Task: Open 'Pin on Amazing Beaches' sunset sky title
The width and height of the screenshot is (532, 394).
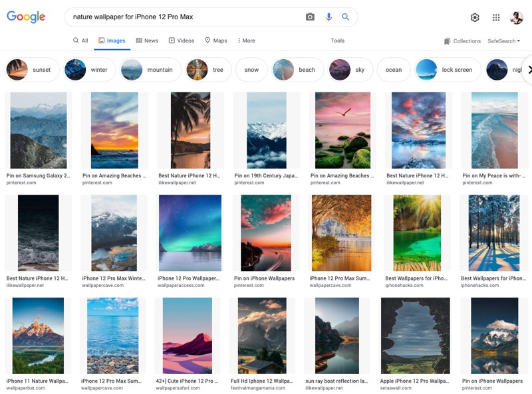Action: click(x=114, y=175)
